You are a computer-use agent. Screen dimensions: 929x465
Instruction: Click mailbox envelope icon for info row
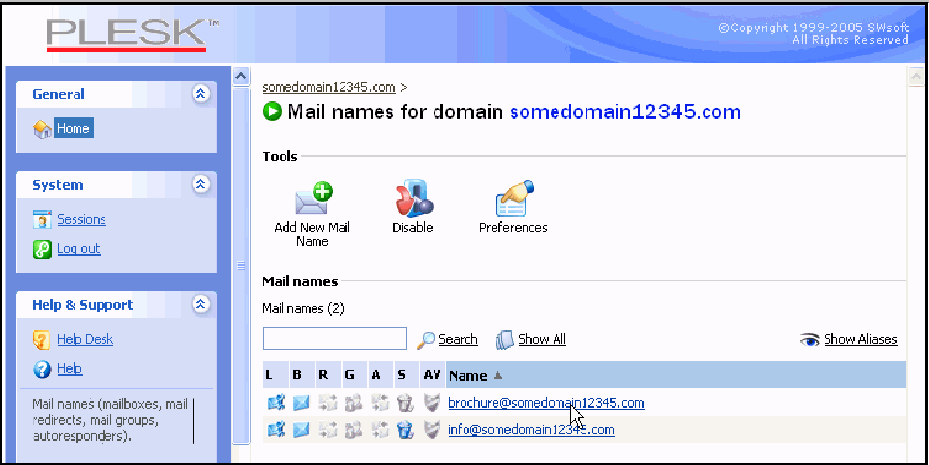(301, 429)
